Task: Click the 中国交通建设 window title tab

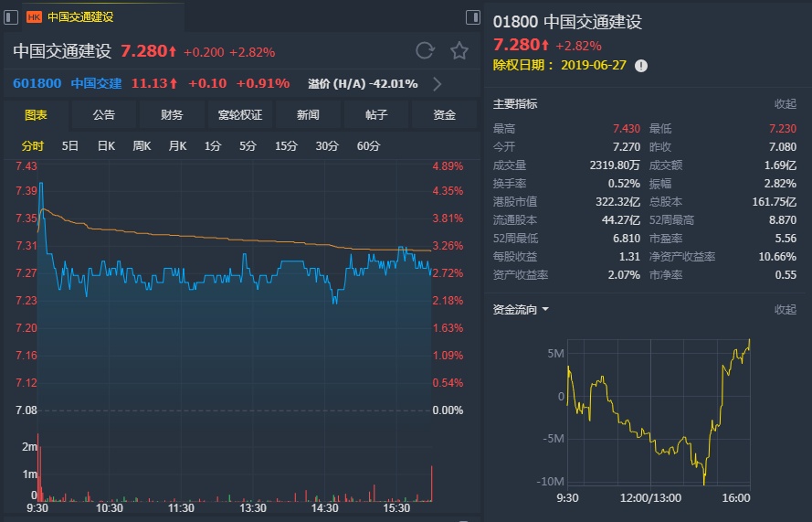Action: tap(80, 16)
